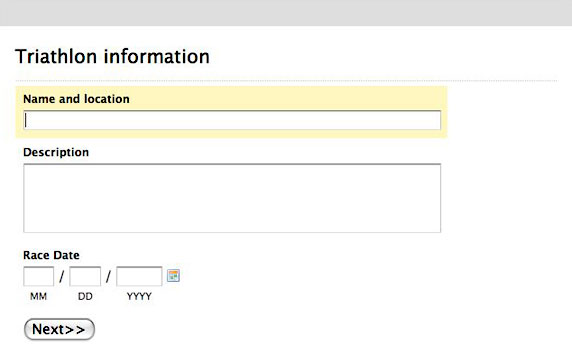The height and width of the screenshot is (364, 572).
Task: Click the "Description" field label
Action: 56,152
